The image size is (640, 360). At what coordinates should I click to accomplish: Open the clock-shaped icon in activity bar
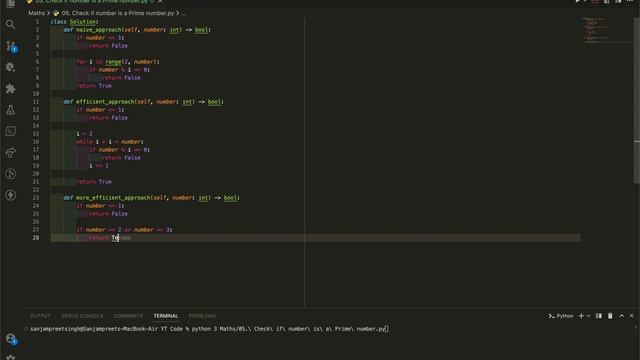[x=11, y=174]
